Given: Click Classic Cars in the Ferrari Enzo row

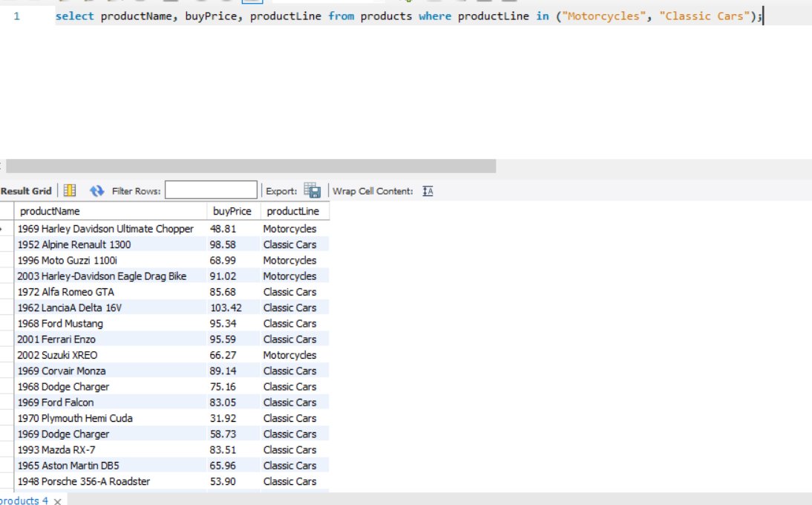Looking at the screenshot, I should click(289, 339).
